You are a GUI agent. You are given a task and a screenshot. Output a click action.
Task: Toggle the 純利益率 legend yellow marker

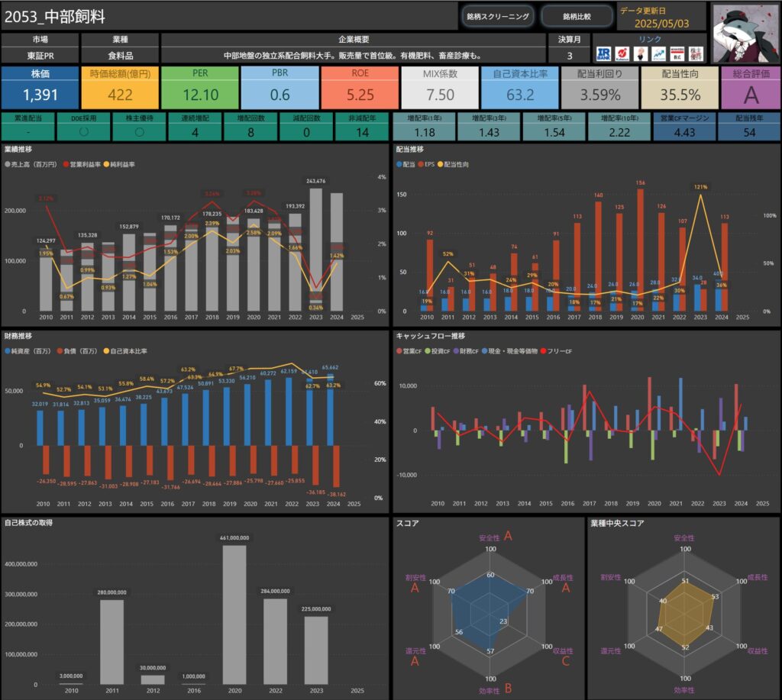coord(106,165)
